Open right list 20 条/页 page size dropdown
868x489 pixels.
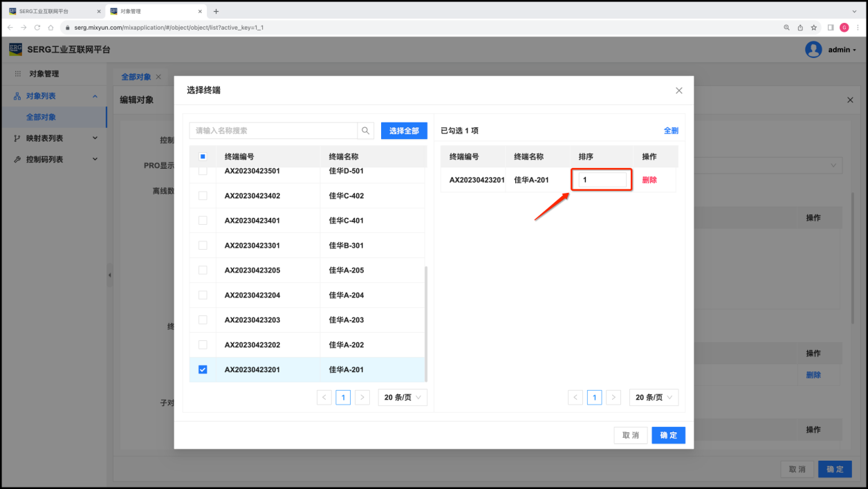[x=654, y=397]
